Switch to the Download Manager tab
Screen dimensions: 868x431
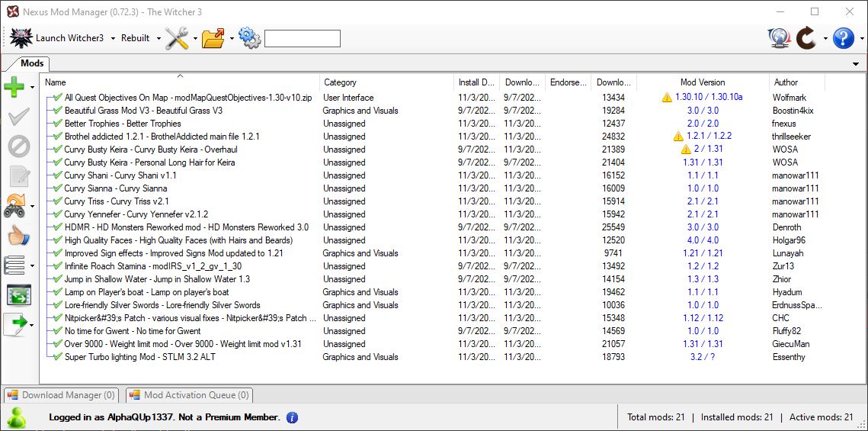[x=61, y=395]
